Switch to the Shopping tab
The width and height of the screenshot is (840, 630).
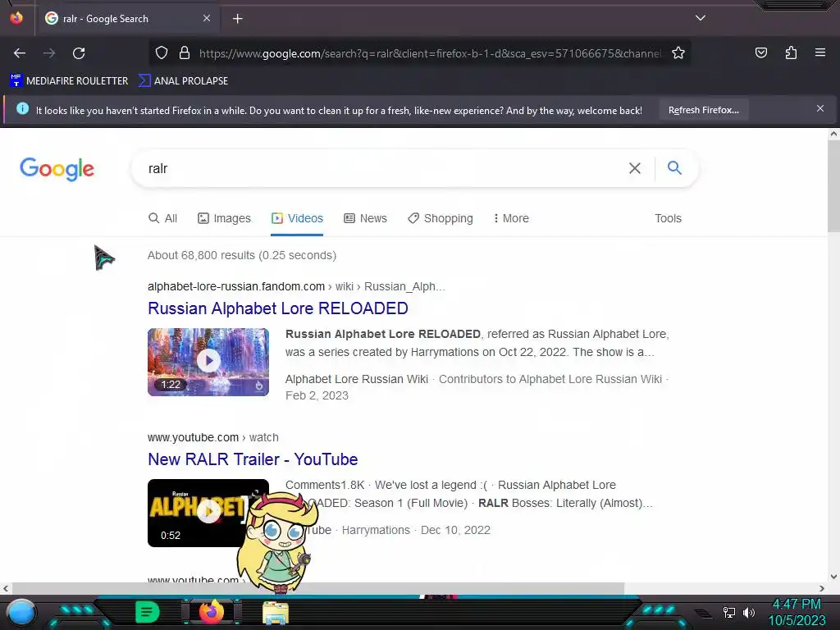click(x=441, y=218)
